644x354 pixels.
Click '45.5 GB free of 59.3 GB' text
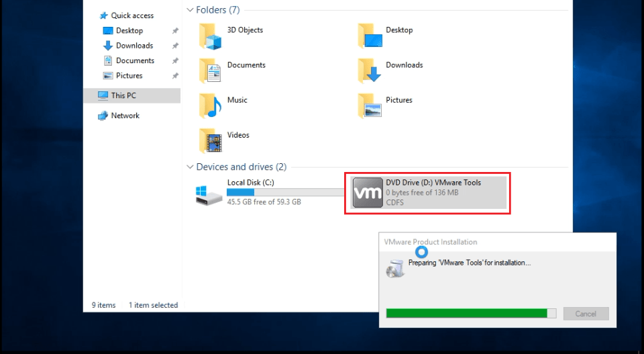coord(264,202)
